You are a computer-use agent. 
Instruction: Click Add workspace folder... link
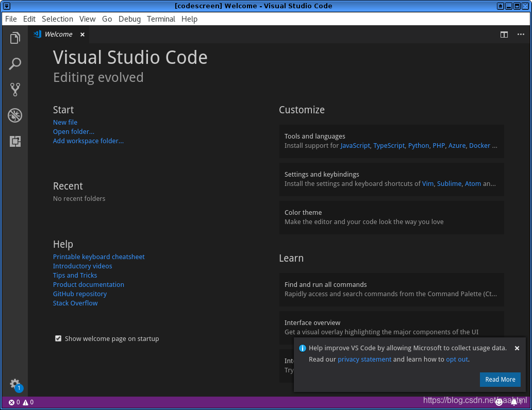point(88,141)
